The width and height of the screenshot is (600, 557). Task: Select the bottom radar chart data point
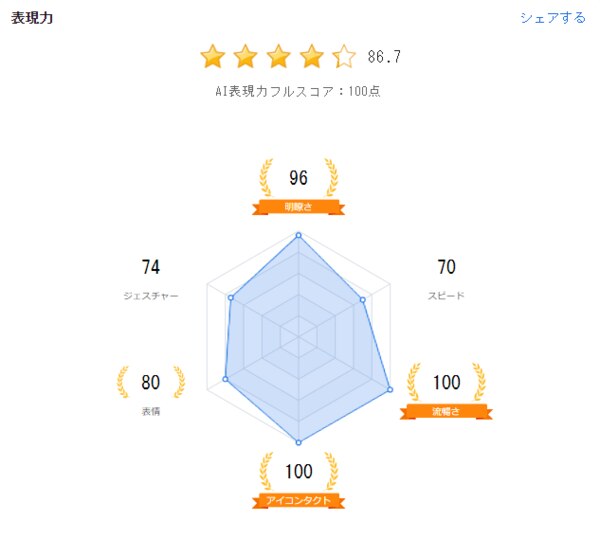pyautogui.click(x=298, y=441)
